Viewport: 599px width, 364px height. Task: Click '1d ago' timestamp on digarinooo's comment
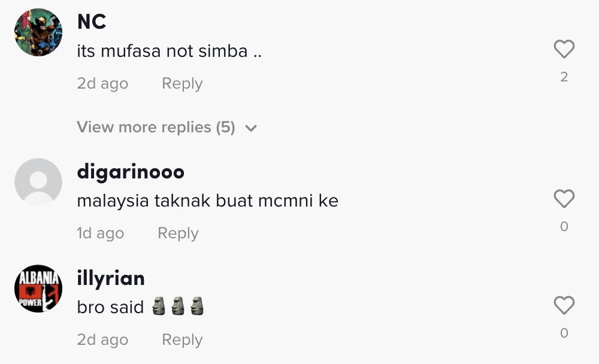pos(100,233)
